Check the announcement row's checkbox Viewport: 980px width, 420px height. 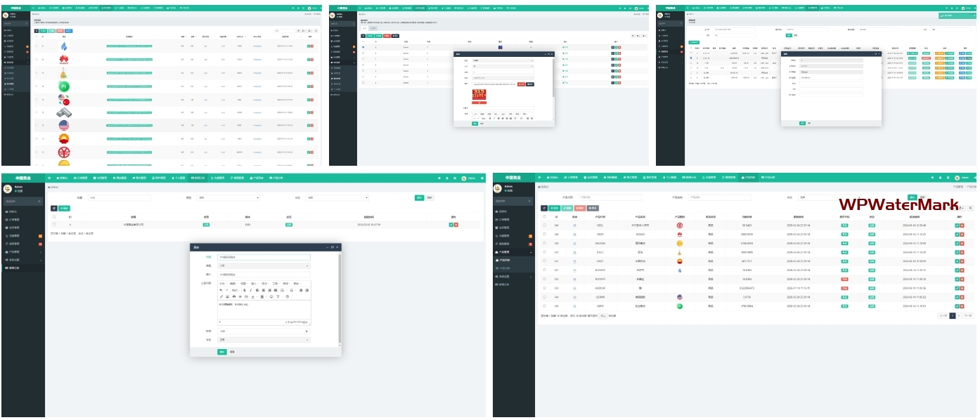54,225
